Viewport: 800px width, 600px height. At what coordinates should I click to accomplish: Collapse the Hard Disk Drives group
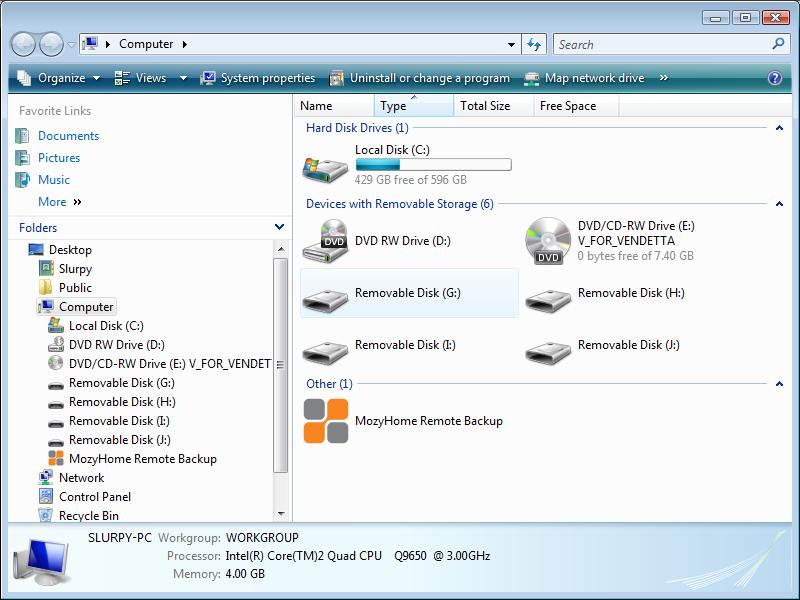coord(779,128)
